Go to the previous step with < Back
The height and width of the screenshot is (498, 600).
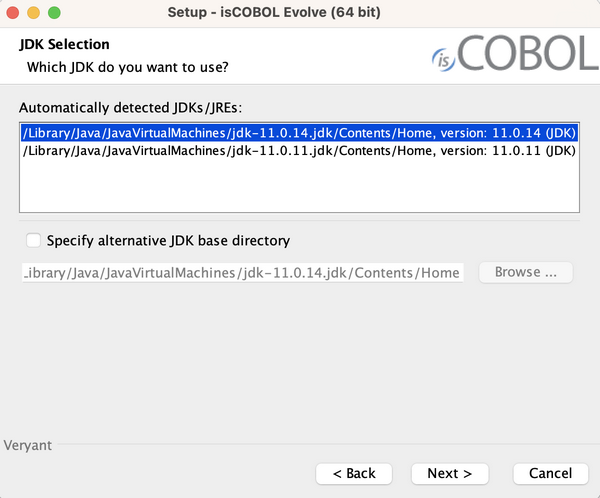pyautogui.click(x=354, y=474)
